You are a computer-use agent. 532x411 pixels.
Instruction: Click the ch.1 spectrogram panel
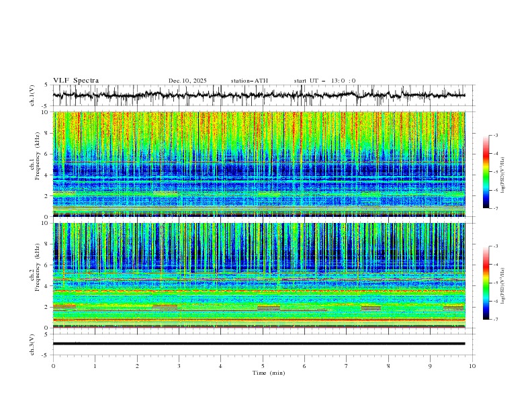pyautogui.click(x=259, y=164)
